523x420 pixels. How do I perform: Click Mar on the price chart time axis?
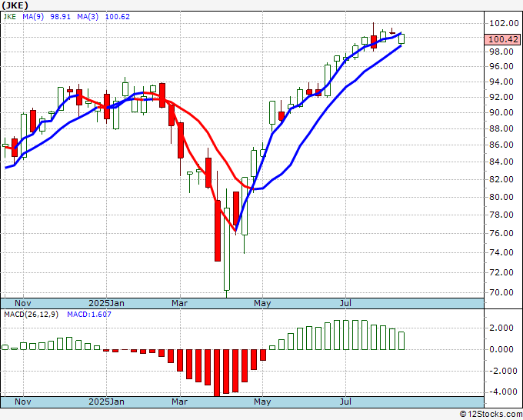[x=179, y=303]
